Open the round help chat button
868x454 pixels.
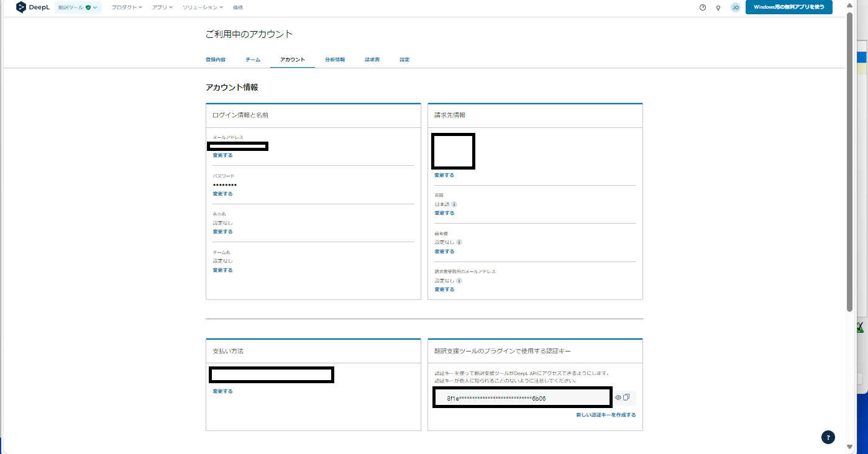tap(828, 437)
